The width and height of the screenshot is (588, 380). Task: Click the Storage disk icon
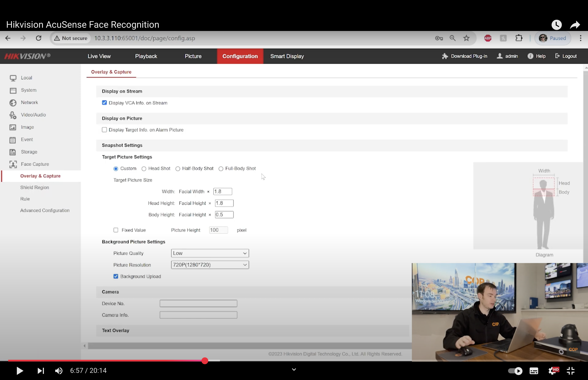pyautogui.click(x=13, y=152)
